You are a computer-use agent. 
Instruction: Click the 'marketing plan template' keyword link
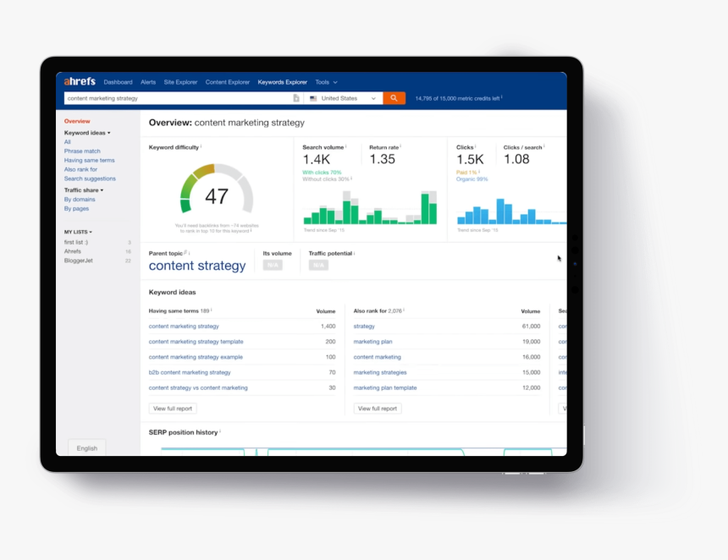pyautogui.click(x=385, y=388)
